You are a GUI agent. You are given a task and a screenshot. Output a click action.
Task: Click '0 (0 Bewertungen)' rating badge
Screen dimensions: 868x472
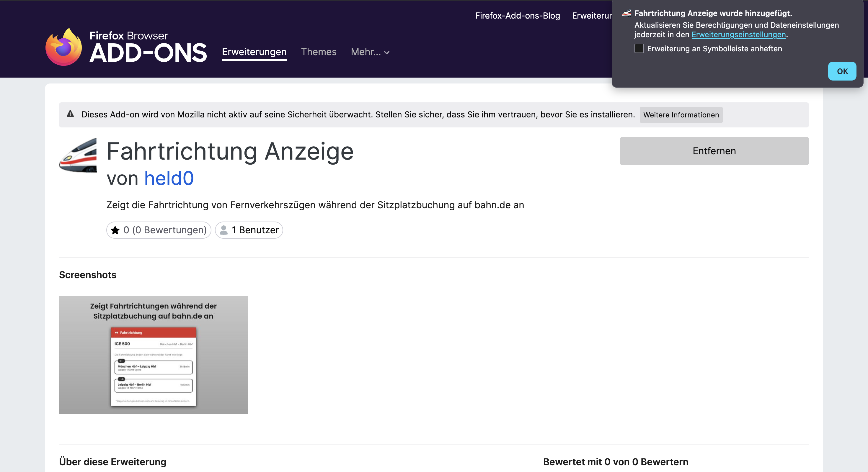[159, 230]
